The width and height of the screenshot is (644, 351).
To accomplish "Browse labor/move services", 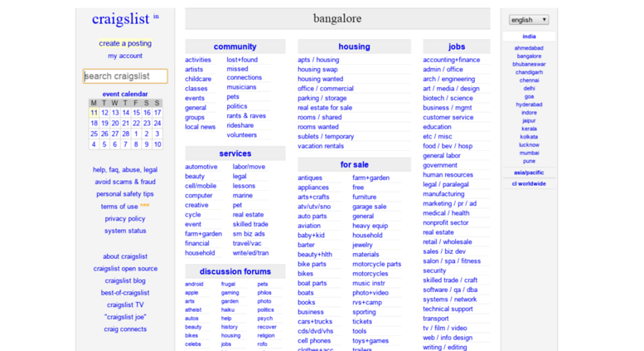I will [249, 167].
